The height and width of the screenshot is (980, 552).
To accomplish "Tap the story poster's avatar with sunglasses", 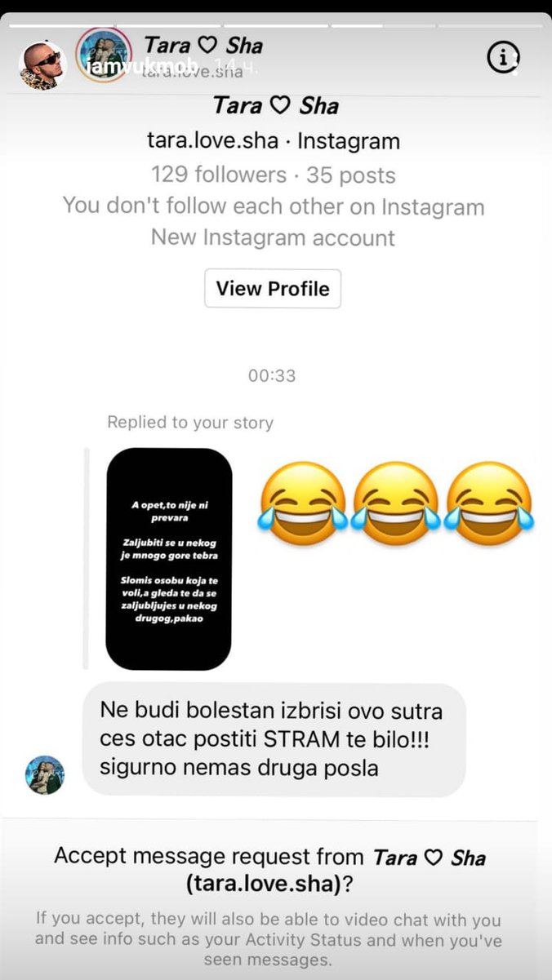I will [42, 65].
